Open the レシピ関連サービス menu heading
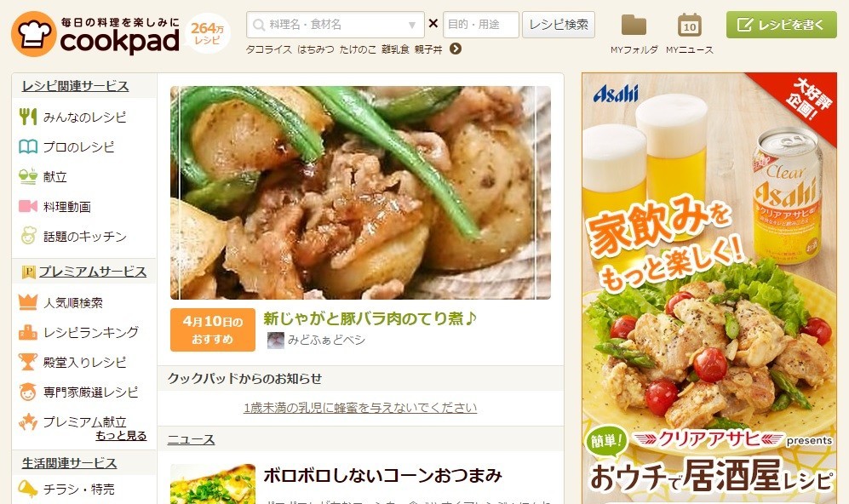Viewport: 849px width, 504px height. tap(75, 86)
